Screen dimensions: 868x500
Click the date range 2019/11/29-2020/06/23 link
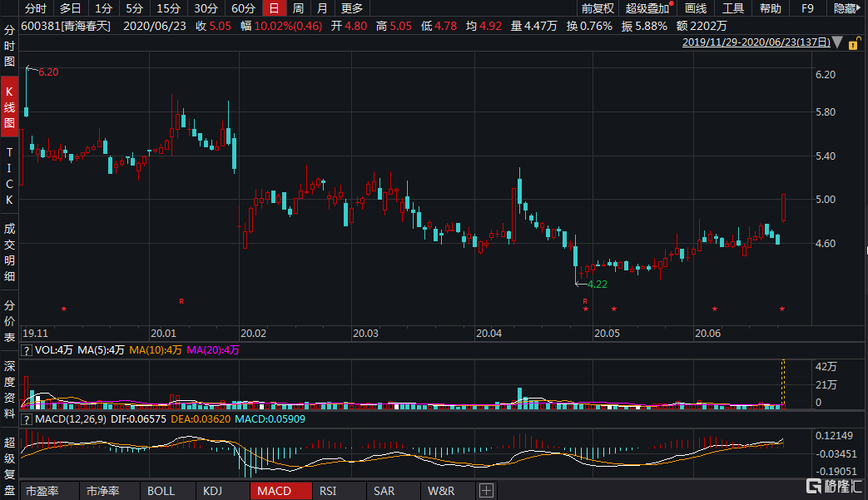(x=756, y=42)
